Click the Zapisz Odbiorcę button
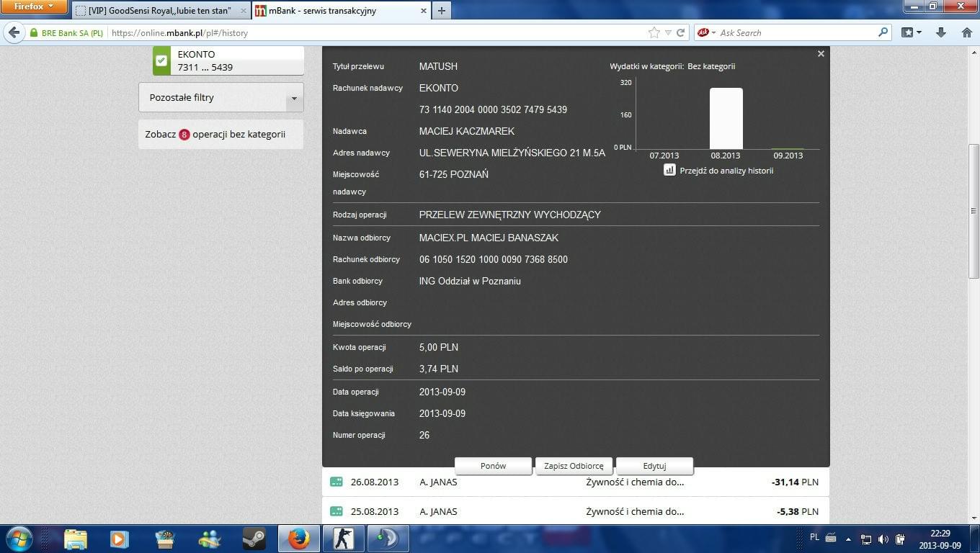Image resolution: width=980 pixels, height=553 pixels. [x=574, y=466]
